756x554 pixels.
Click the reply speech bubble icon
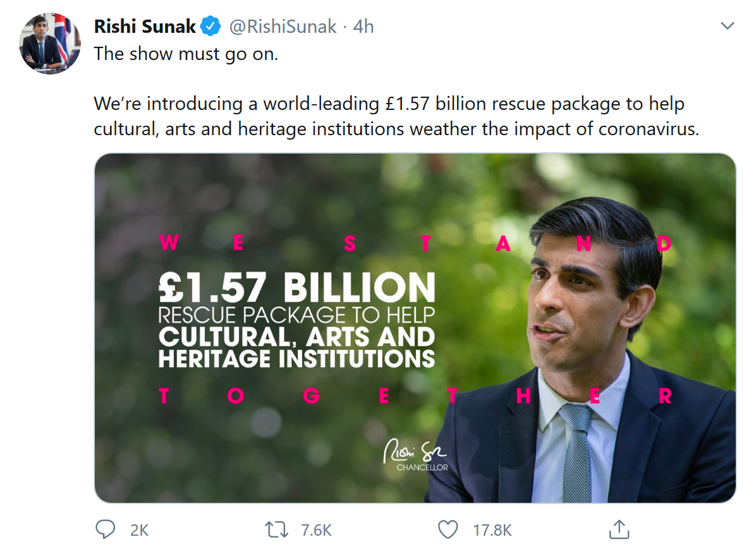click(x=106, y=529)
